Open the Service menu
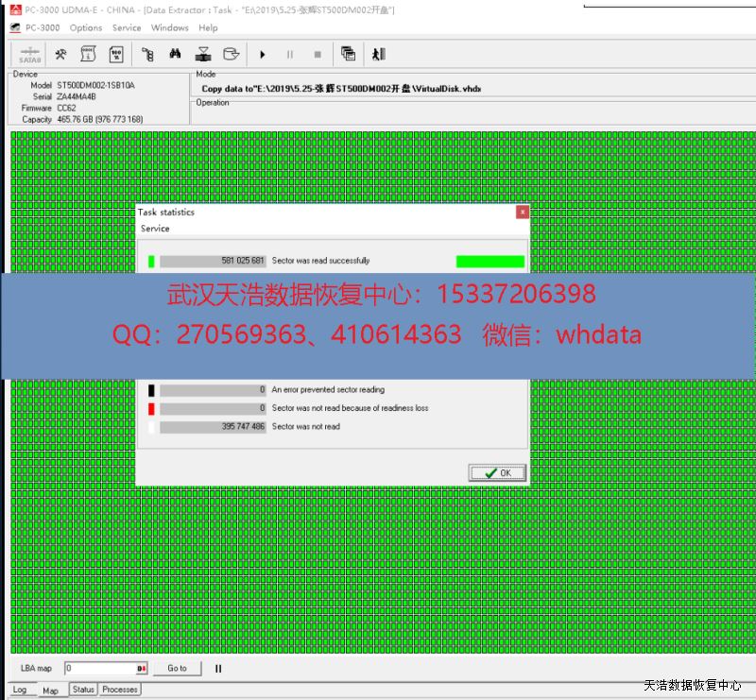 pos(127,28)
